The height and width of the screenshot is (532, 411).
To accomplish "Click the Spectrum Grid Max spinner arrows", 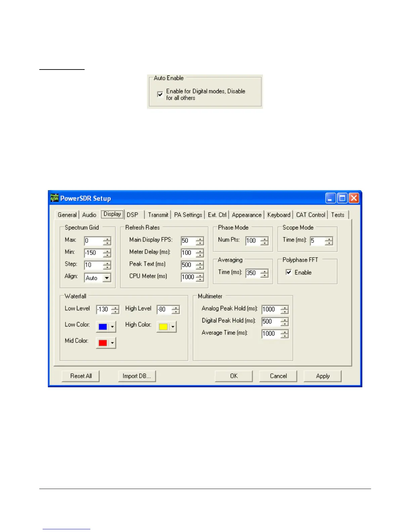I will tap(107, 241).
